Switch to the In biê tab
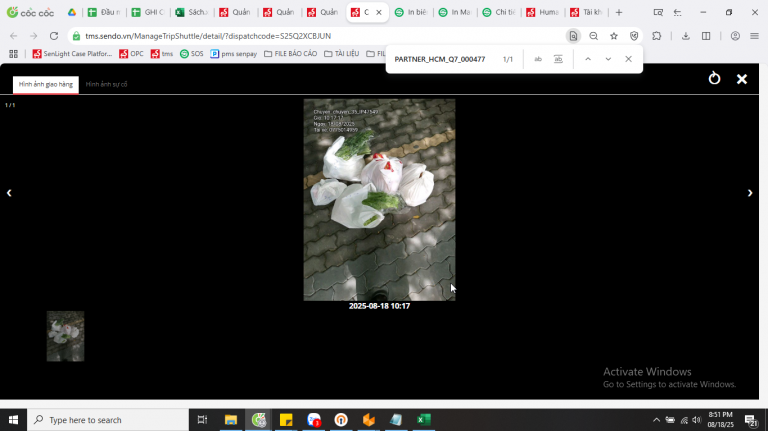 pyautogui.click(x=410, y=12)
